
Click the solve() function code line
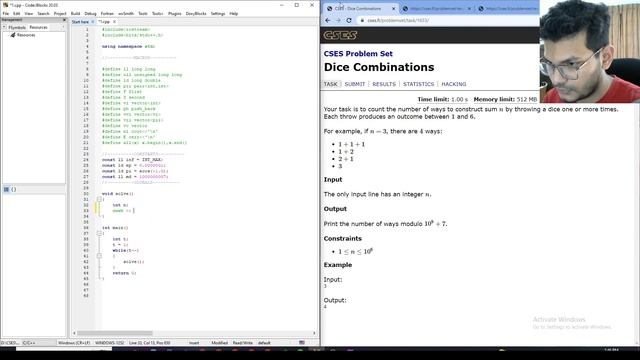click(x=118, y=193)
